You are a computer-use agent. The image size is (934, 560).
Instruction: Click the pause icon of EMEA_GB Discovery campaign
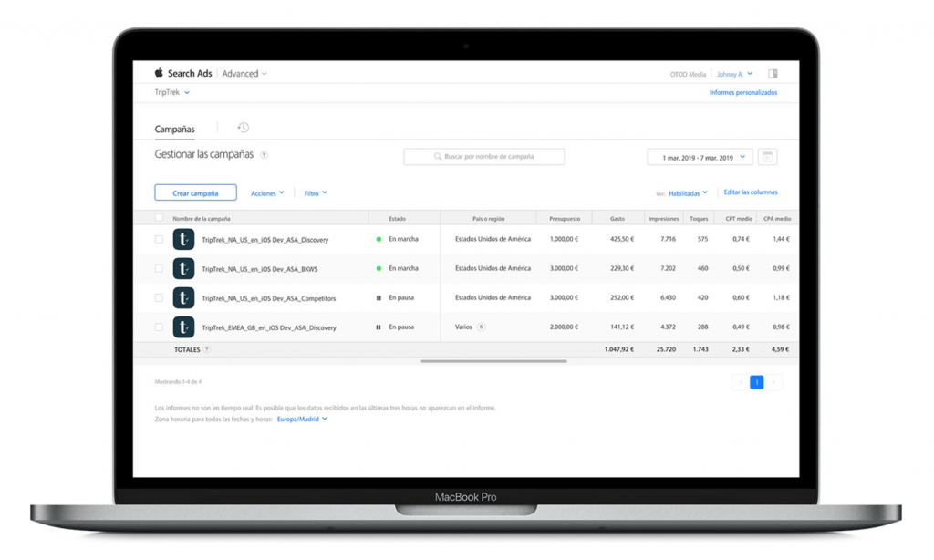click(379, 327)
